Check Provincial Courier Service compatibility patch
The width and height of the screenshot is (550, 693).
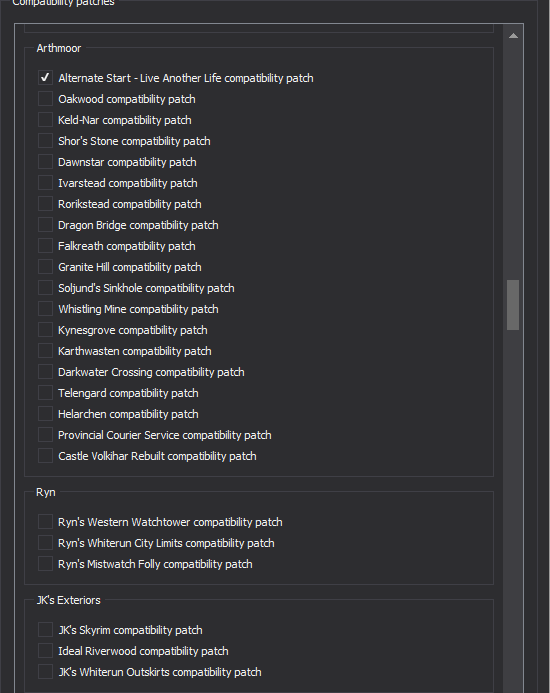pos(45,435)
